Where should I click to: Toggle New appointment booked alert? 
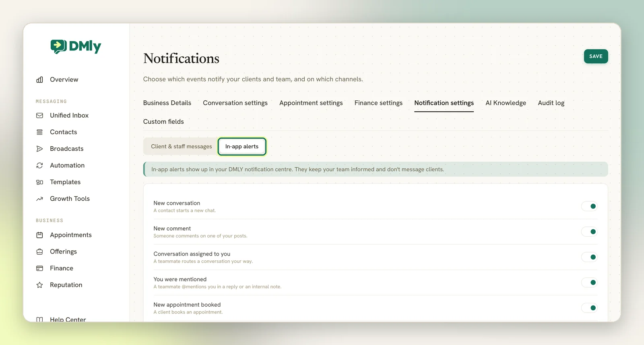click(589, 308)
